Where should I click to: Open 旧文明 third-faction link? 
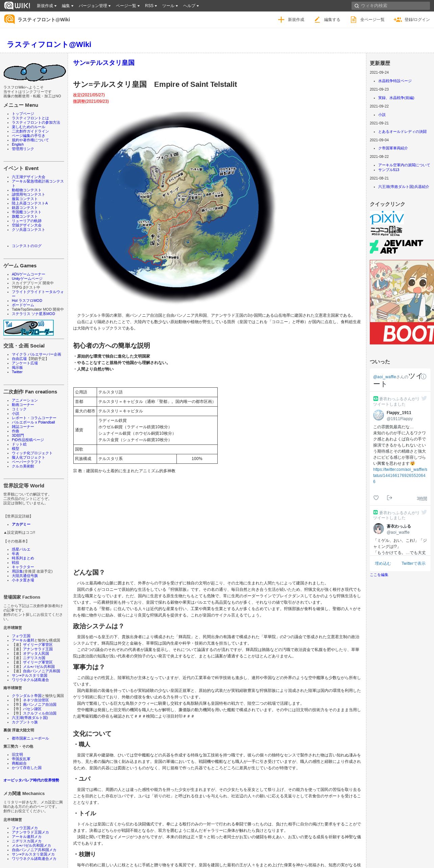[17, 754]
